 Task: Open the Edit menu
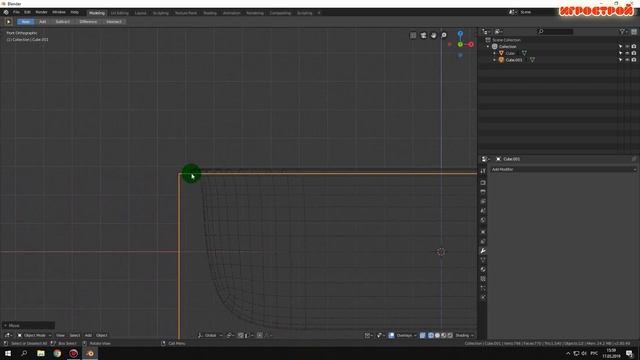(27, 13)
